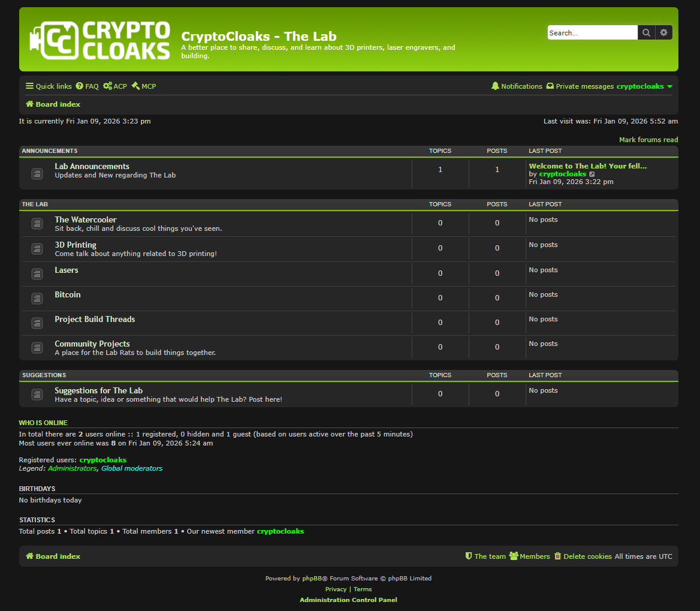Open Suggestions for The Lab forum
700x611 pixels.
click(99, 390)
